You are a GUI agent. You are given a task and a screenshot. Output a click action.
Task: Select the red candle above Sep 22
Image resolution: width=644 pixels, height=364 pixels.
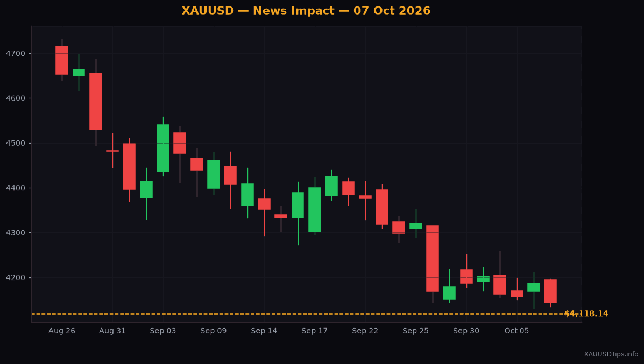pos(365,197)
